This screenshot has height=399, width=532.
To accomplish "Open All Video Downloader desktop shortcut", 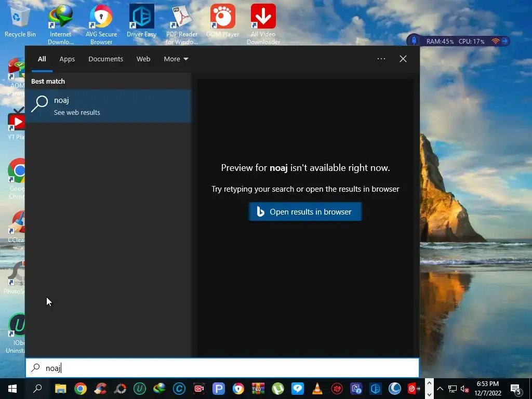I will 263,24.
